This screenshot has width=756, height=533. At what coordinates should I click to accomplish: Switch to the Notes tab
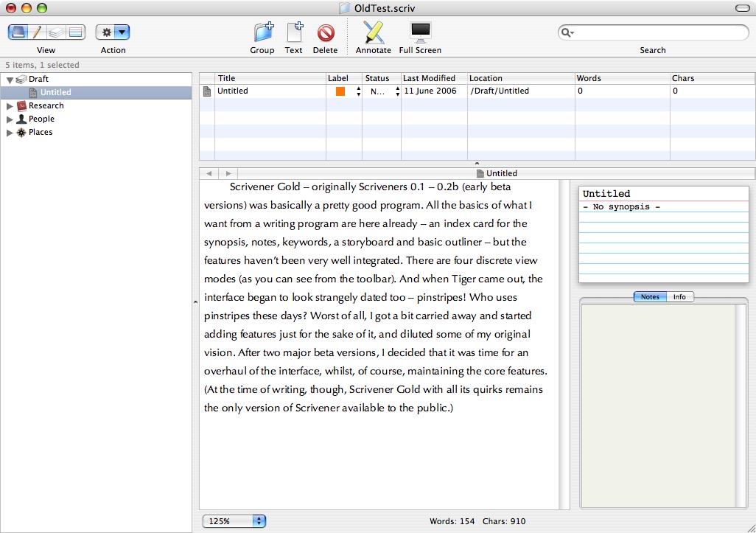point(650,296)
